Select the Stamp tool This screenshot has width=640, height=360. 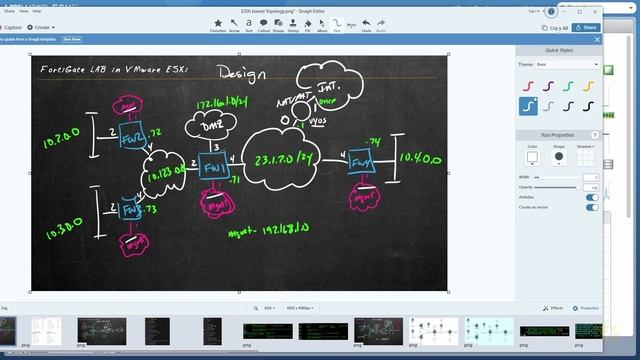point(293,25)
